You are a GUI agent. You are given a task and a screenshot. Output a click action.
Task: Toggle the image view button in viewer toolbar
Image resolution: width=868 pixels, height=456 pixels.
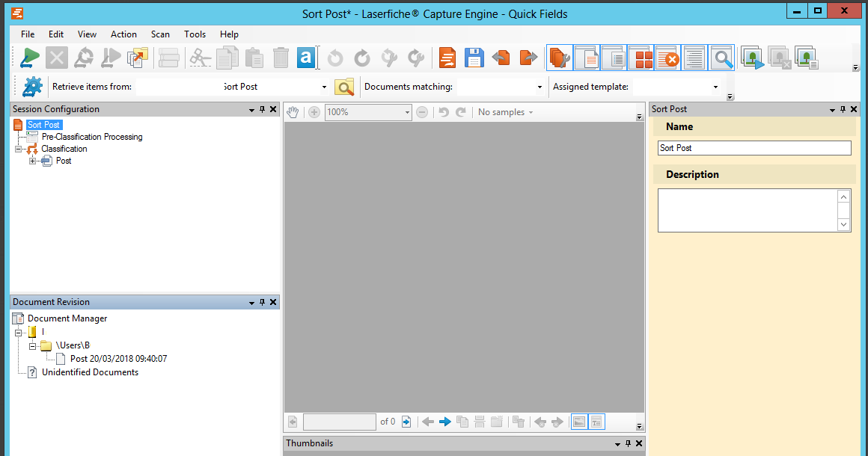578,422
